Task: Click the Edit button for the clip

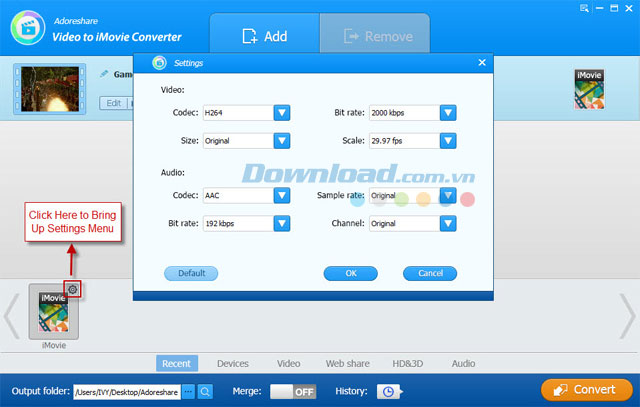Action: click(x=113, y=103)
